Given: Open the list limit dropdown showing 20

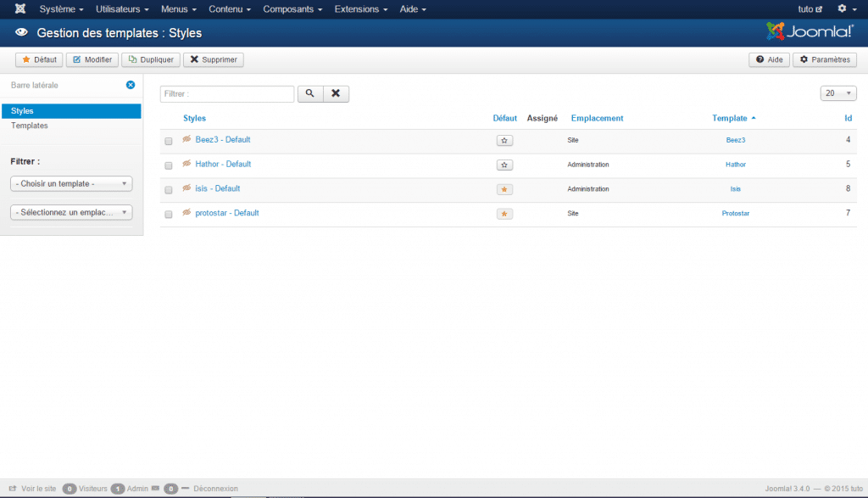Looking at the screenshot, I should (x=838, y=93).
